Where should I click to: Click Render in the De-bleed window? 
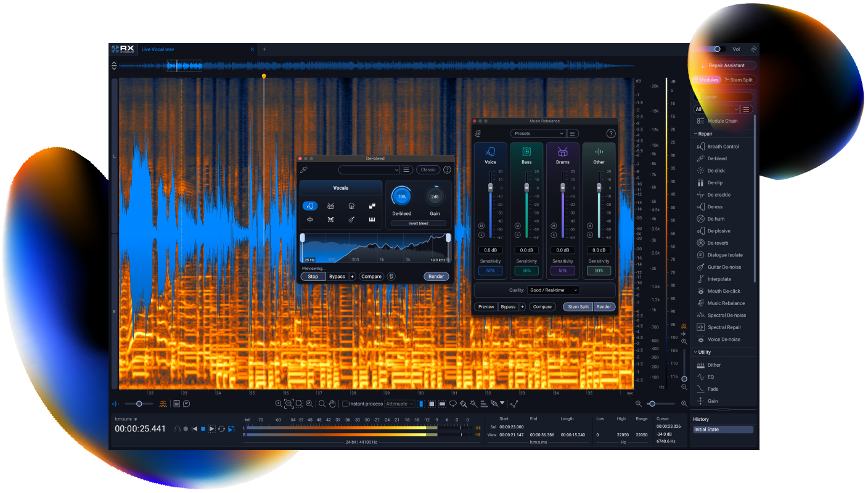click(x=436, y=277)
